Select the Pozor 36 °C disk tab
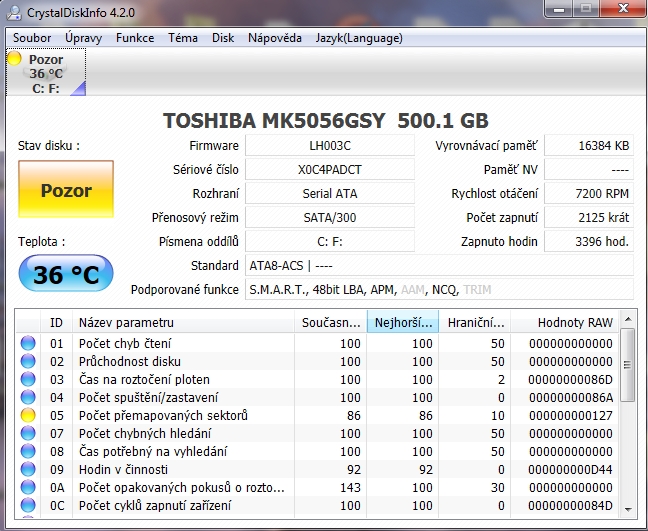648x531 pixels. pos(45,72)
